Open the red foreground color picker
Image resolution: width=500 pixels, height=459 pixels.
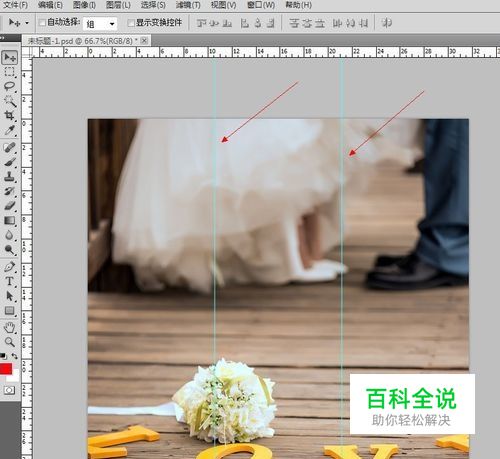(6, 368)
